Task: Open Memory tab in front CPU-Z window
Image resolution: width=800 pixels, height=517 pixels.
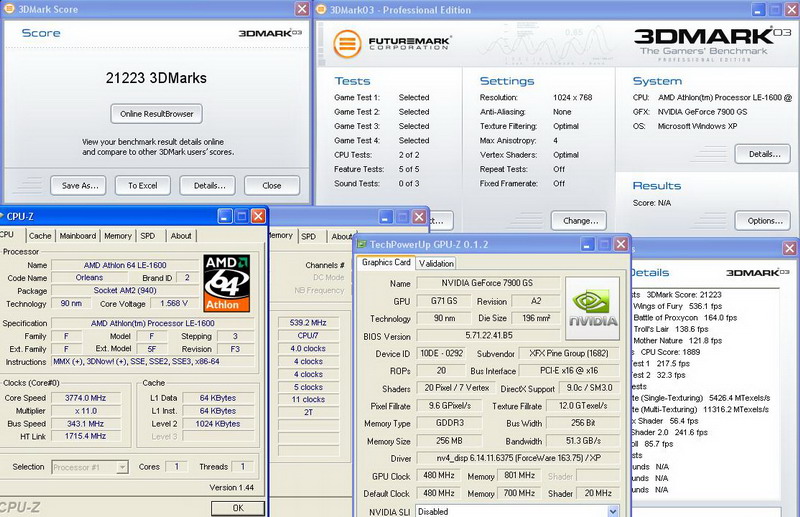Action: pyautogui.click(x=118, y=236)
